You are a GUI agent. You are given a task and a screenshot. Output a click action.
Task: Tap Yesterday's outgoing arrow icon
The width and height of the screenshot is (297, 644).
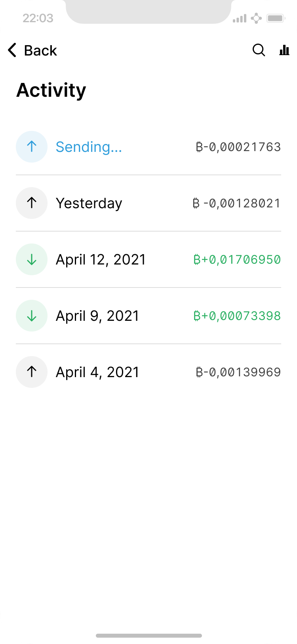coord(32,203)
